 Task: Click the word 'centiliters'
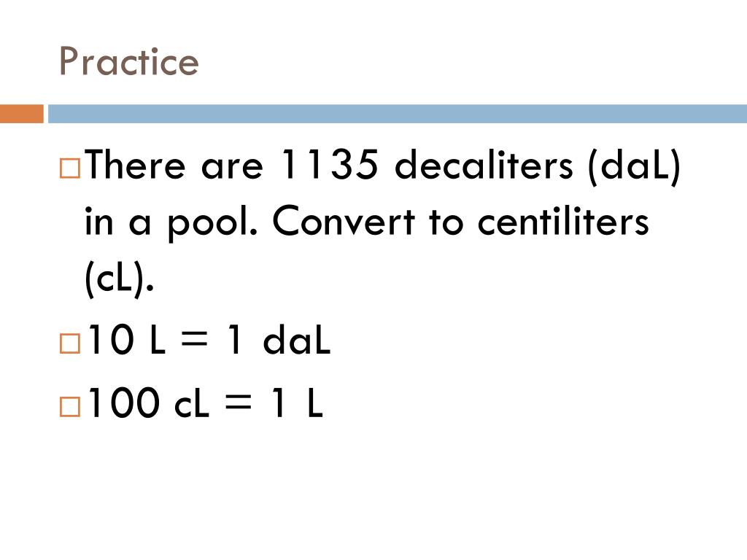[x=563, y=221]
